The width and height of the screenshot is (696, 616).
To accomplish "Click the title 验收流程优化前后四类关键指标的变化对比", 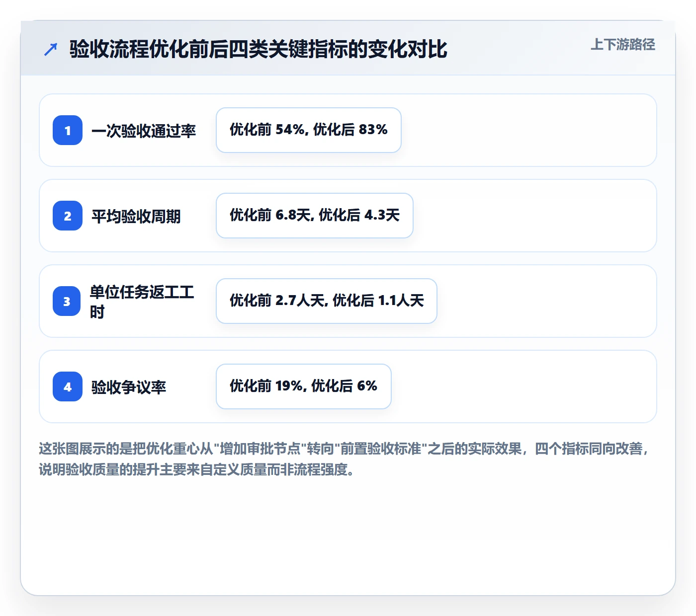I will coord(259,49).
